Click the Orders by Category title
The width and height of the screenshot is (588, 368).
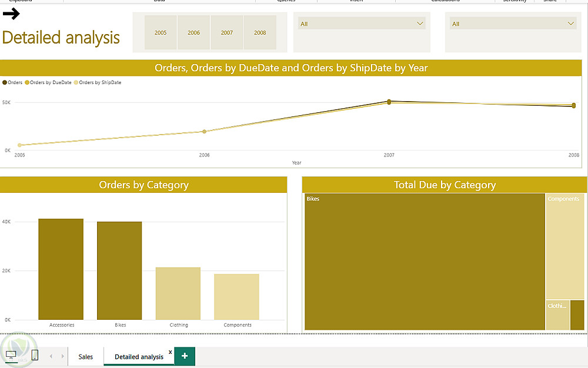pyautogui.click(x=143, y=185)
